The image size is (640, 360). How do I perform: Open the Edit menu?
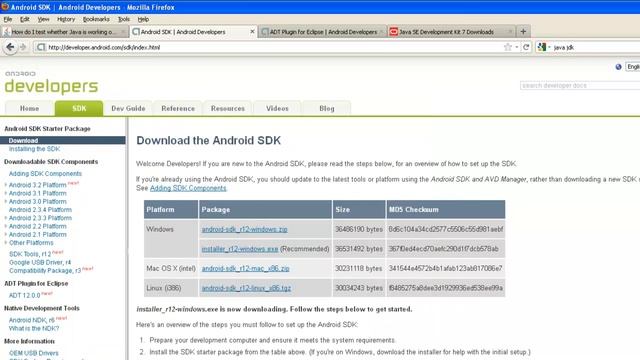(24, 19)
